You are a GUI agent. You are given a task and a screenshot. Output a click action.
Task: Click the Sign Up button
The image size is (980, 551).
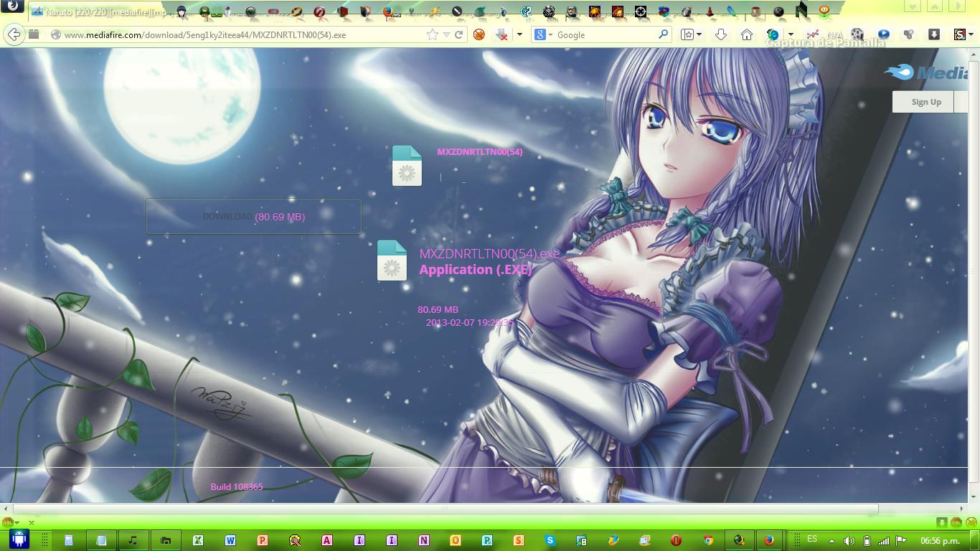[x=925, y=101]
